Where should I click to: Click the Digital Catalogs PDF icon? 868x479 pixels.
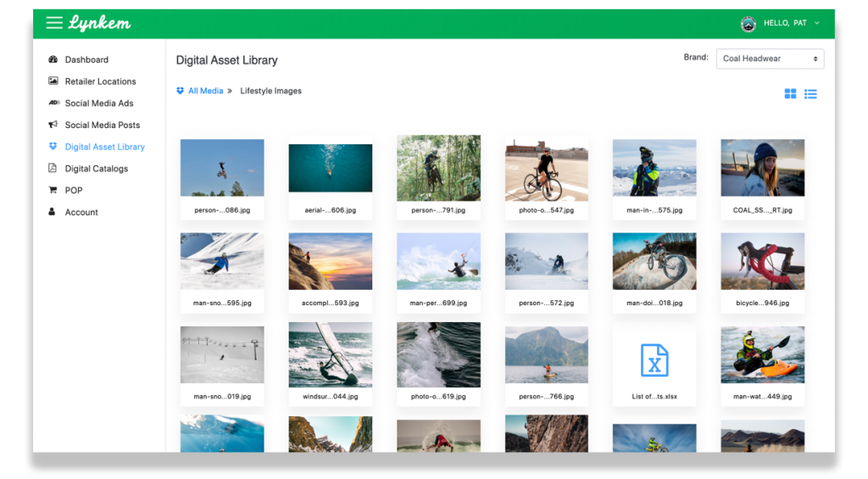pyautogui.click(x=53, y=168)
